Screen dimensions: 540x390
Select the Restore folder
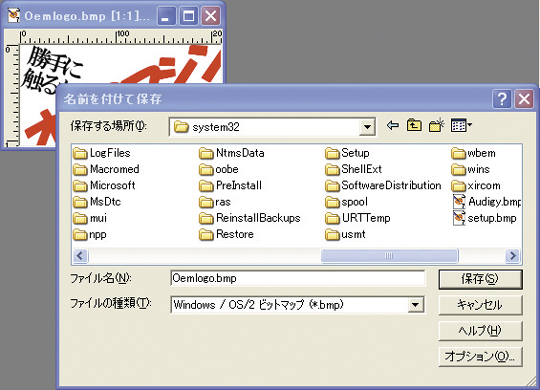click(227, 234)
